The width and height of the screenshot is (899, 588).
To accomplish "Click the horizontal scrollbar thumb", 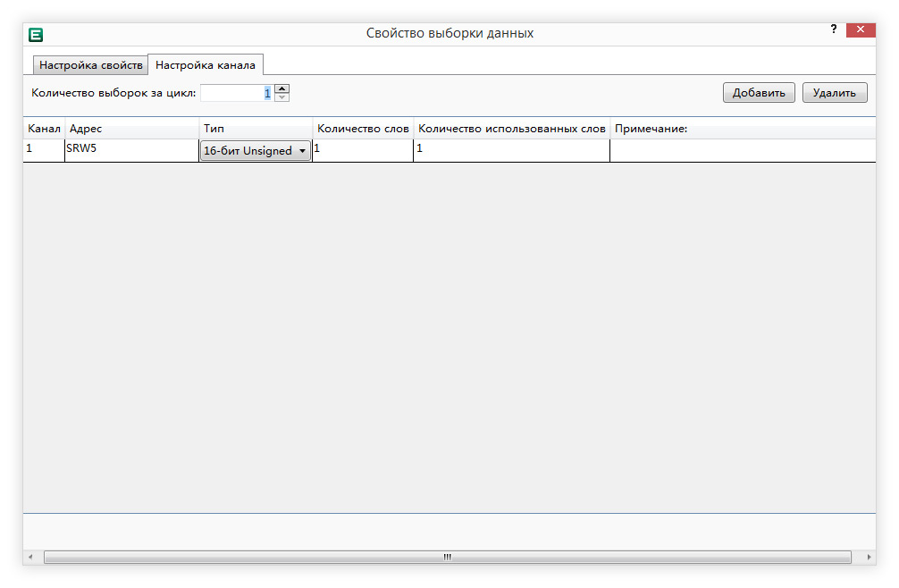I will coord(447,557).
